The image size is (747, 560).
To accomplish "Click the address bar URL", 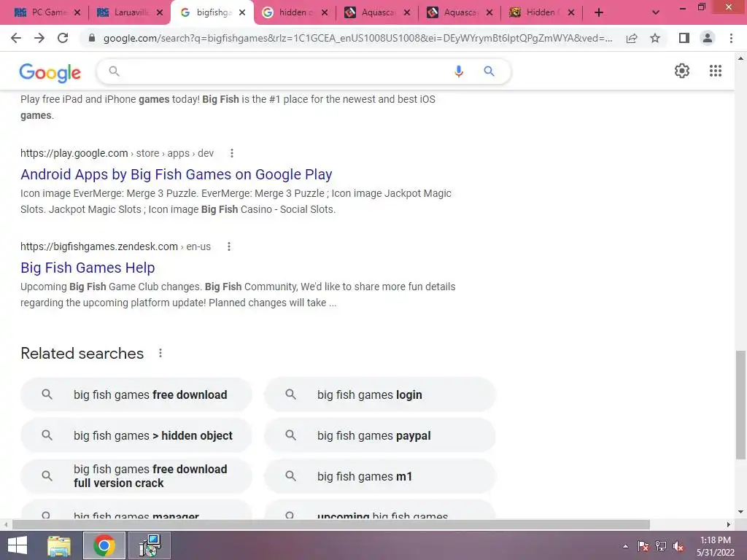I will coord(357,38).
